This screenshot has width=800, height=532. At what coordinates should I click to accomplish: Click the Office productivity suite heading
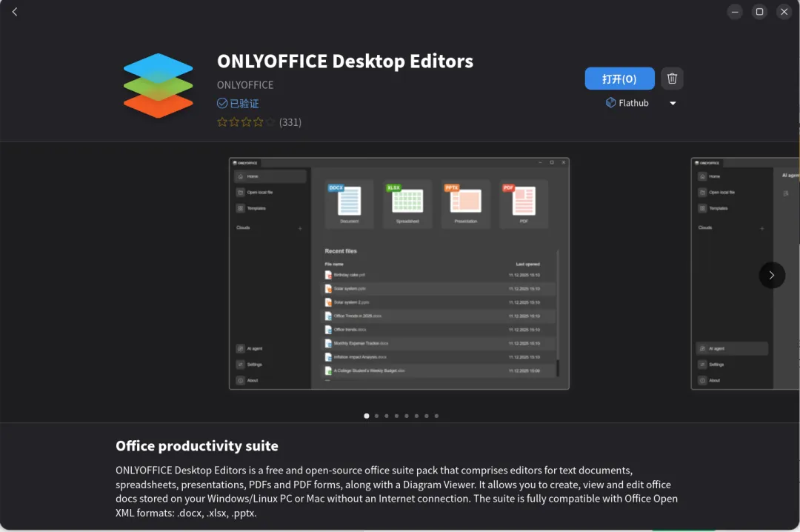197,446
